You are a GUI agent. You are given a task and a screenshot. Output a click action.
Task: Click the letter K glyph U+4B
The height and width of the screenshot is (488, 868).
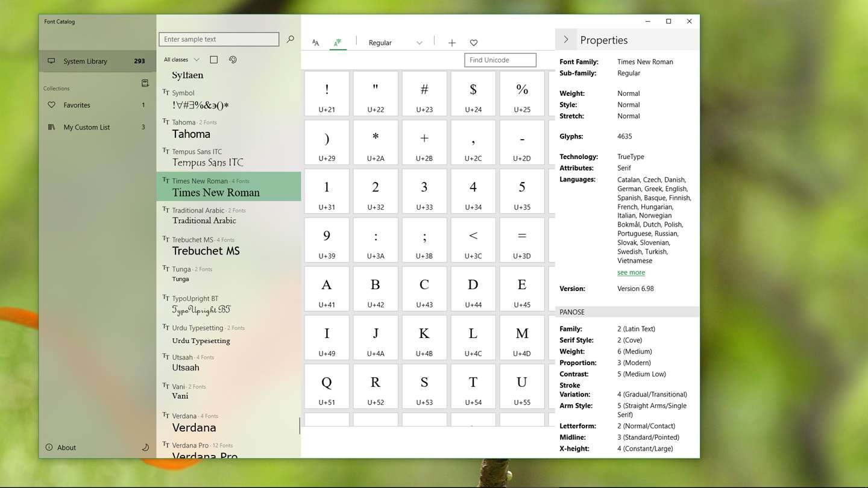(424, 337)
